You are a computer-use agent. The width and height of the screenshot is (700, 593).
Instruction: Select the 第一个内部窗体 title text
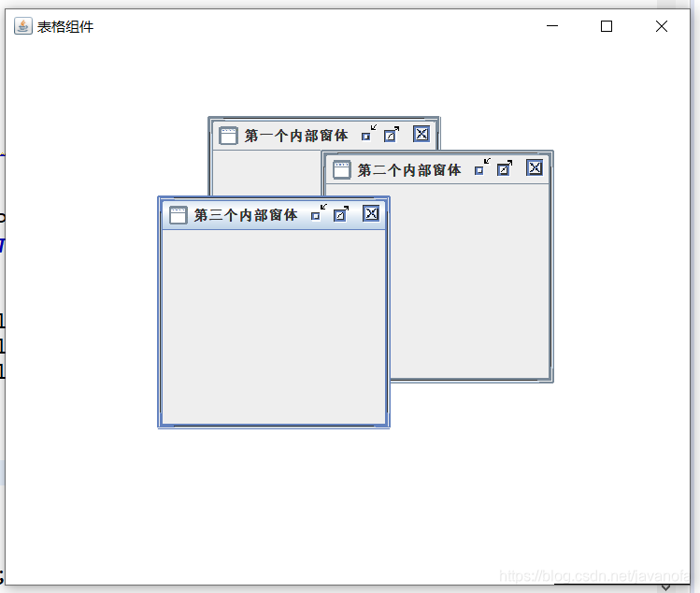pos(296,135)
